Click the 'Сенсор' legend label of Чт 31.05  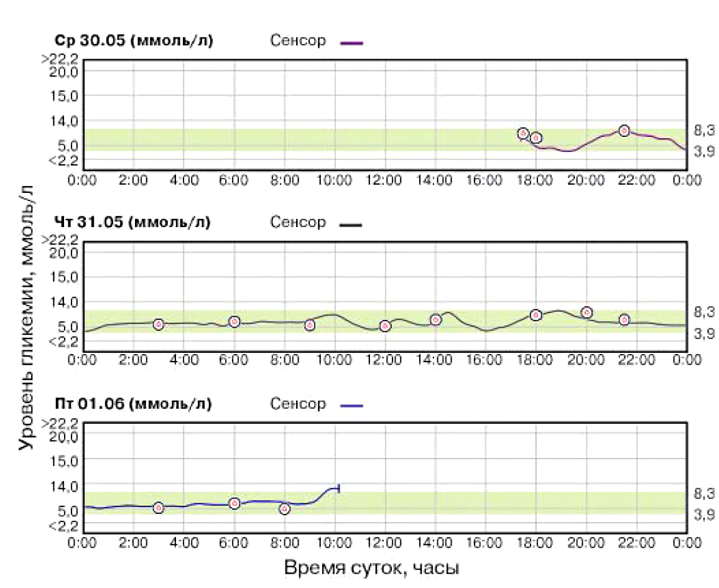coord(298,222)
